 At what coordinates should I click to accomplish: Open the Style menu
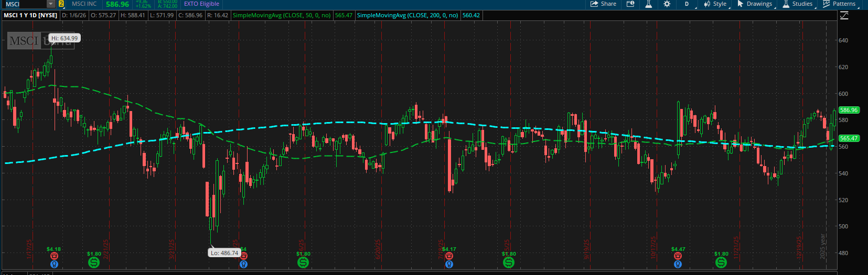tap(715, 4)
